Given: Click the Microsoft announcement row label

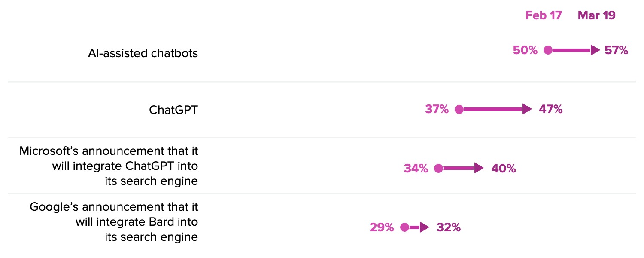Looking at the screenshot, I should pyautogui.click(x=109, y=166).
